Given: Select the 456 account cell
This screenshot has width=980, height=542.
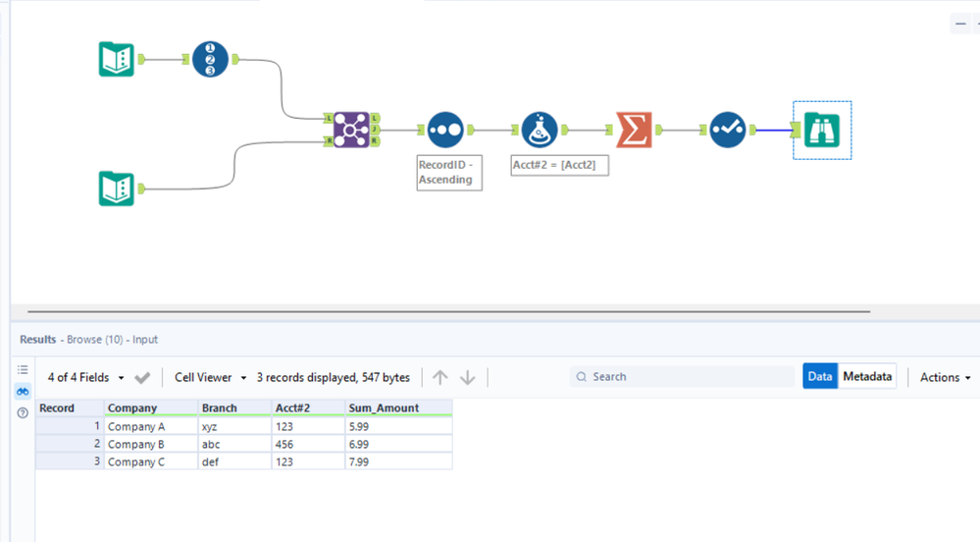Looking at the screenshot, I should coord(308,444).
